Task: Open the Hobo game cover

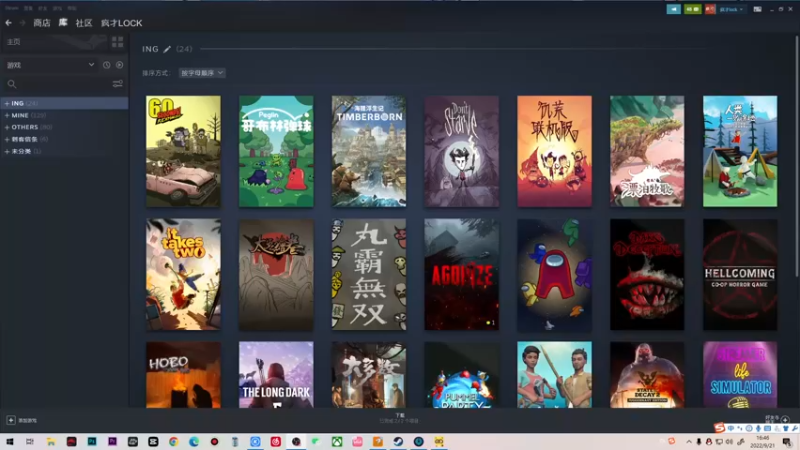Action: pos(184,374)
